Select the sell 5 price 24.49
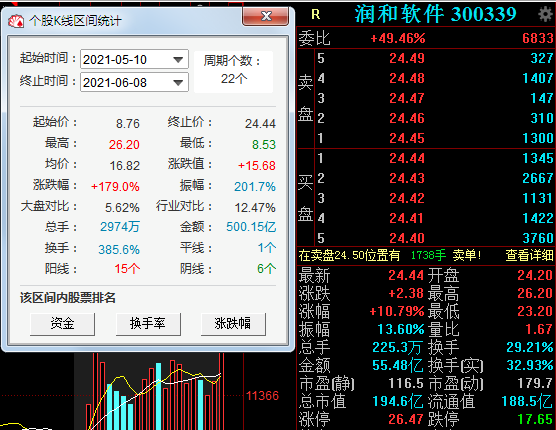Viewport: 556px width, 430px height. [407, 58]
